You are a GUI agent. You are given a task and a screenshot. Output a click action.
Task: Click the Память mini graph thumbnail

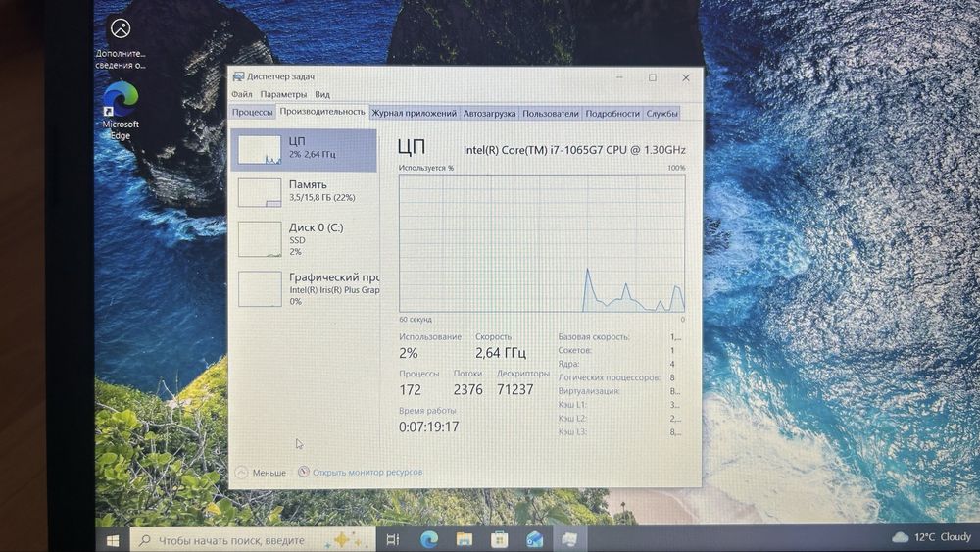pos(260,192)
